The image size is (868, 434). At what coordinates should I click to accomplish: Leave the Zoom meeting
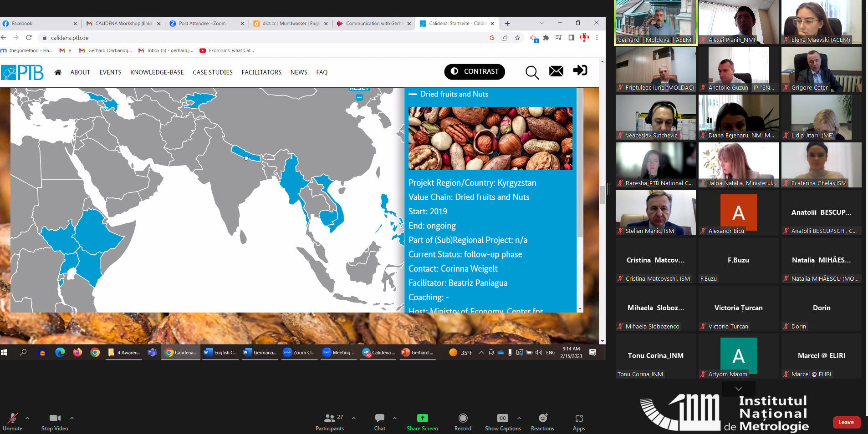[x=846, y=422]
